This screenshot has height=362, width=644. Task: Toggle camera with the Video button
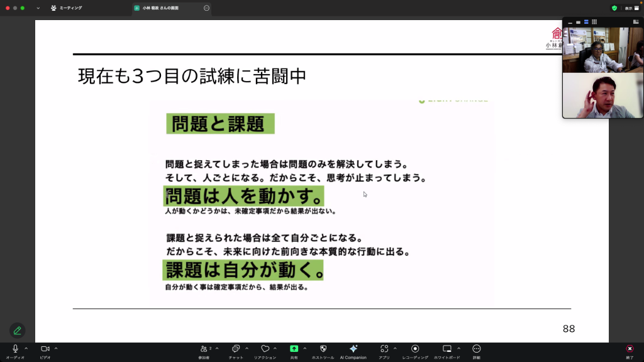pyautogui.click(x=45, y=349)
